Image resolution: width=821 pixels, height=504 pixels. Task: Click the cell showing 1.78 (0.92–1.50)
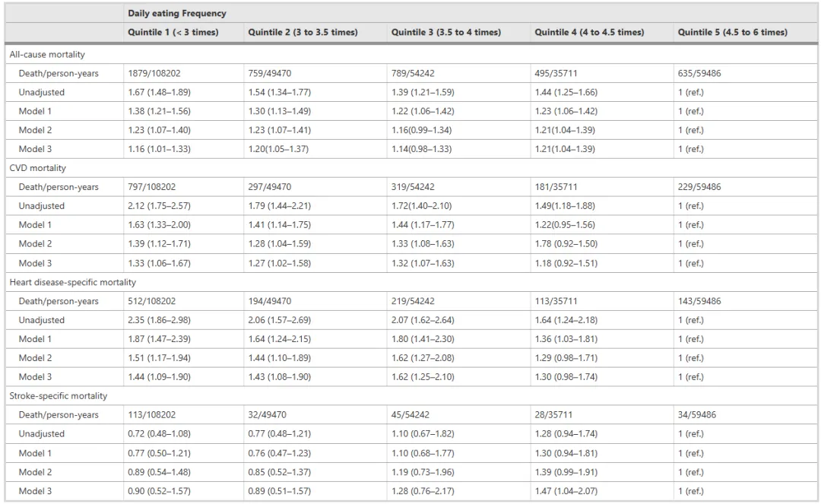pos(602,243)
